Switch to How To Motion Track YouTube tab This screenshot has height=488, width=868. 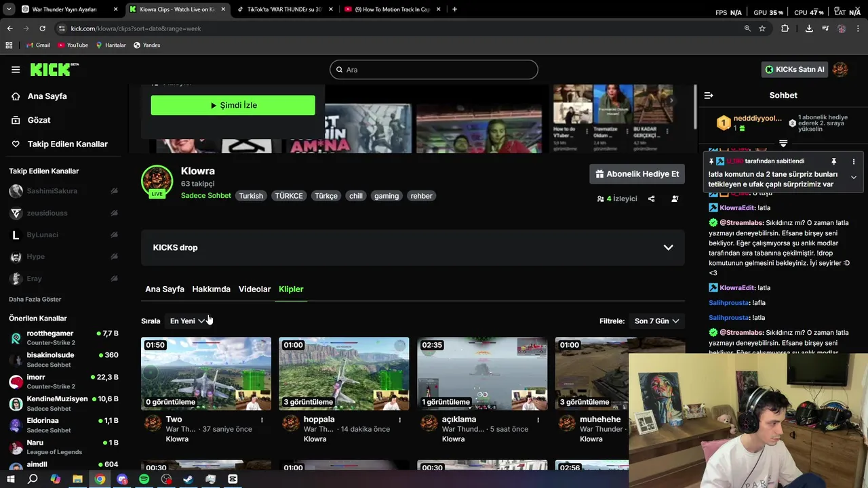pyautogui.click(x=392, y=9)
